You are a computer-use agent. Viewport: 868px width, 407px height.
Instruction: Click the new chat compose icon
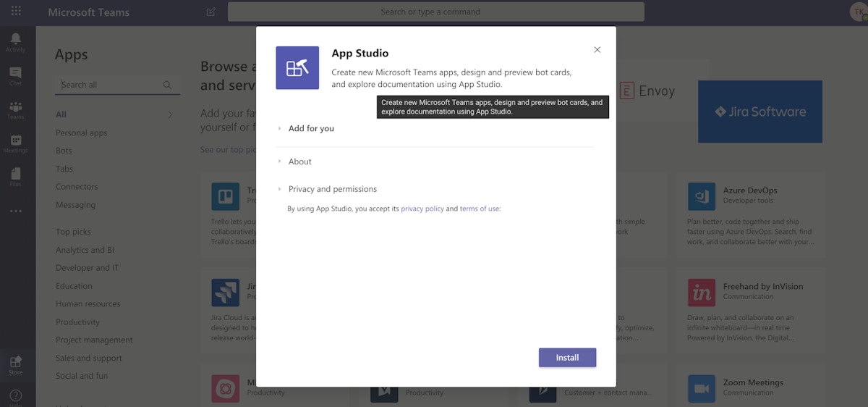(x=210, y=12)
